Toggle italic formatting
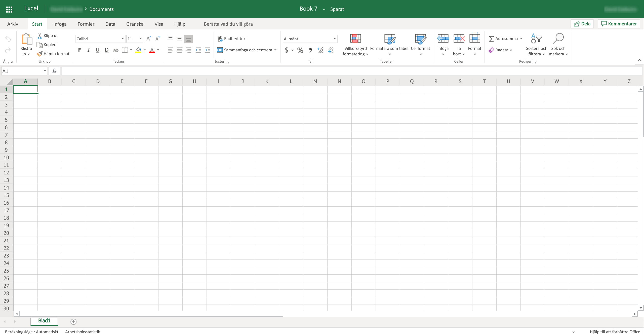 (x=89, y=50)
